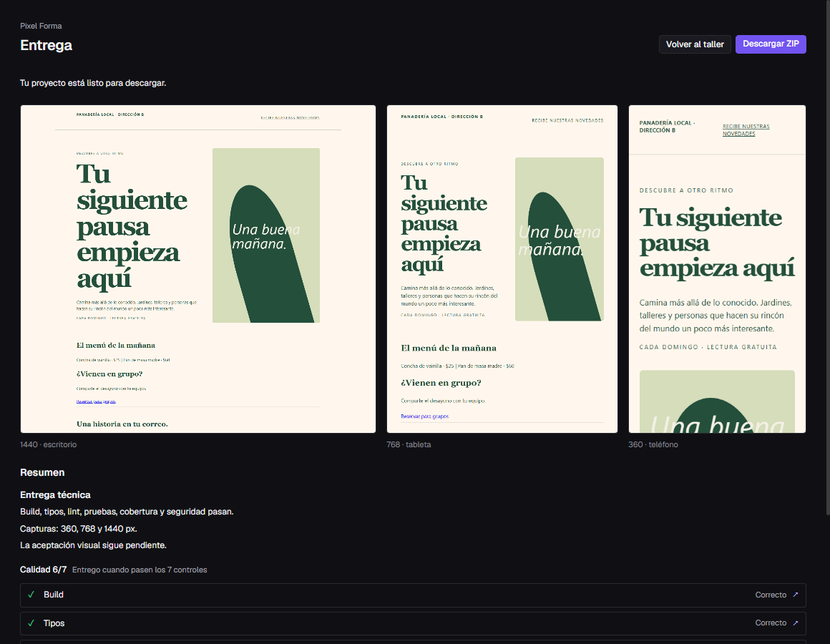Open the 768 tableta preview thumbnail
830x644 pixels.
(502, 269)
